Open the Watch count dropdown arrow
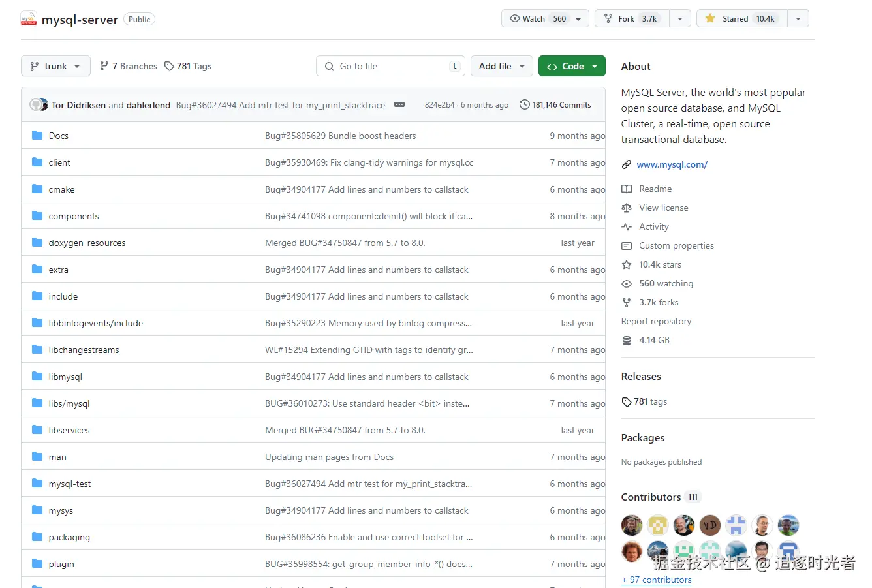Screen dimensions: 872x588 tap(578, 19)
